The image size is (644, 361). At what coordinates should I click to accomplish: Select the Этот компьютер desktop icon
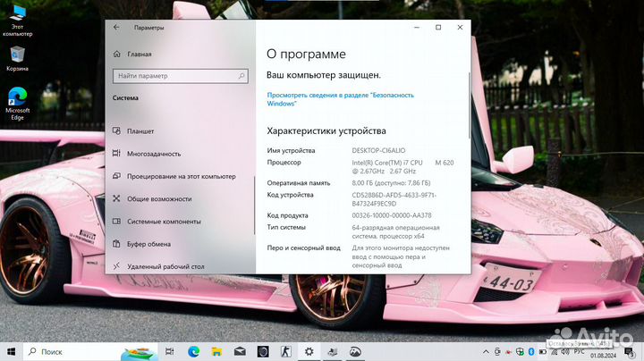tap(17, 21)
